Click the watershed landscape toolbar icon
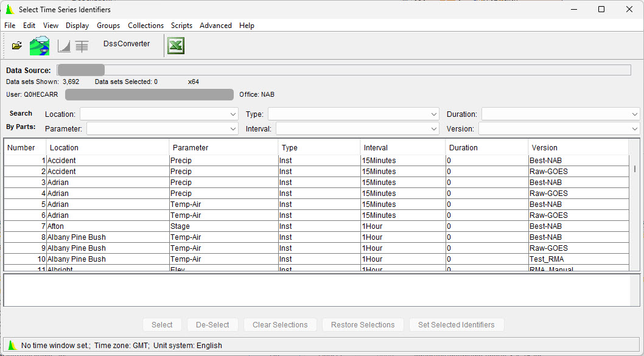 click(x=40, y=46)
